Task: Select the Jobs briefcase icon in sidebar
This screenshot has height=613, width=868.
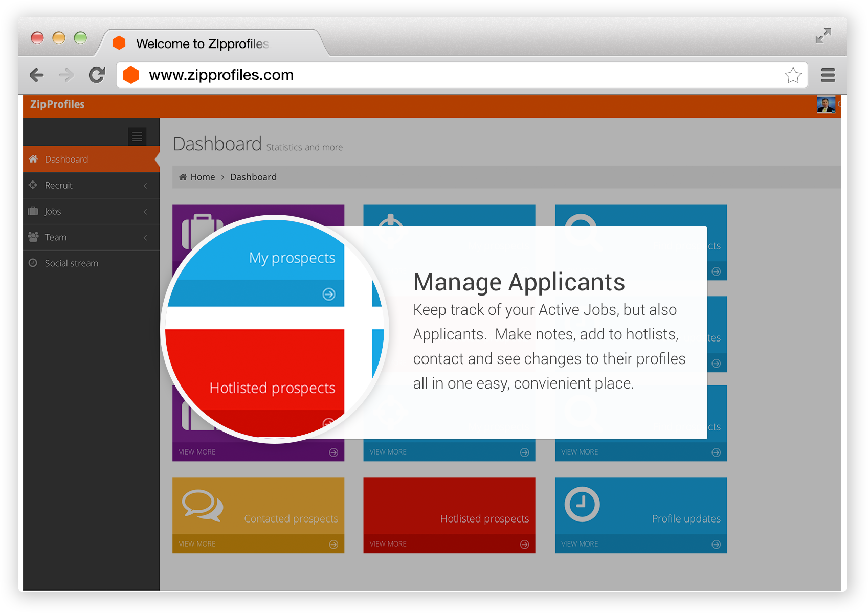Action: click(x=33, y=211)
